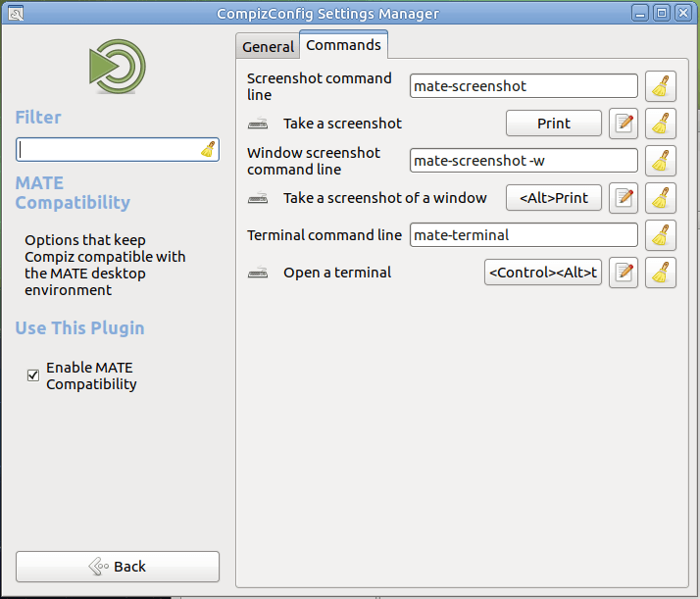
Task: Select the Commands tab
Action: [x=343, y=45]
